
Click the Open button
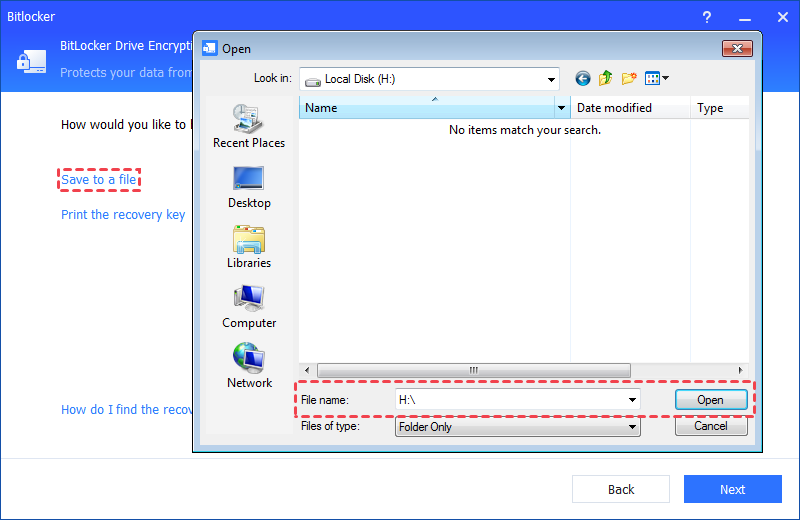(711, 400)
